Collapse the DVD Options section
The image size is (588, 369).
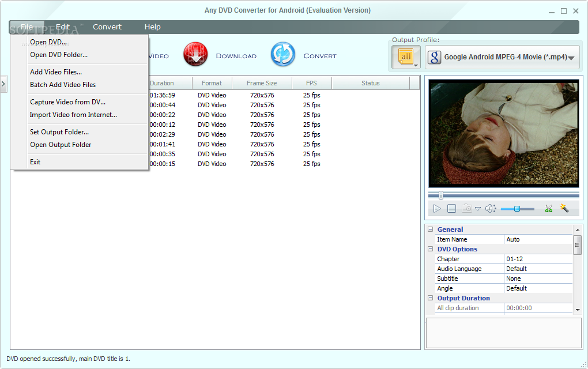pyautogui.click(x=431, y=248)
